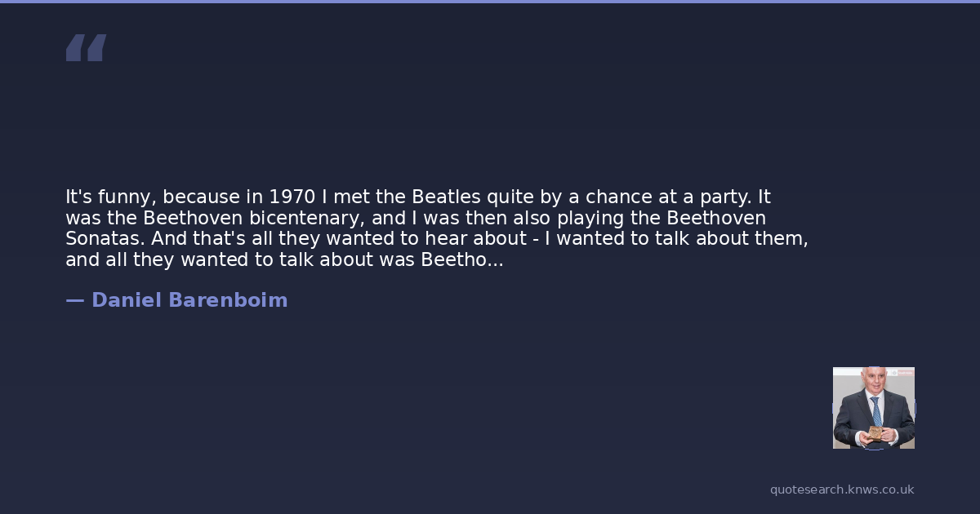This screenshot has width=980, height=514.
Task: Click the opening words "It's funny"
Action: tap(110, 197)
